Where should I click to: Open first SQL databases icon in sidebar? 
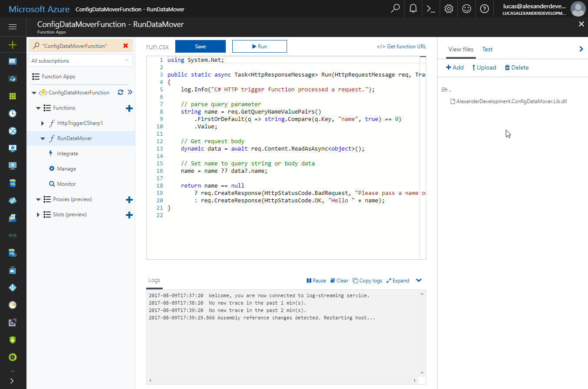tap(13, 183)
